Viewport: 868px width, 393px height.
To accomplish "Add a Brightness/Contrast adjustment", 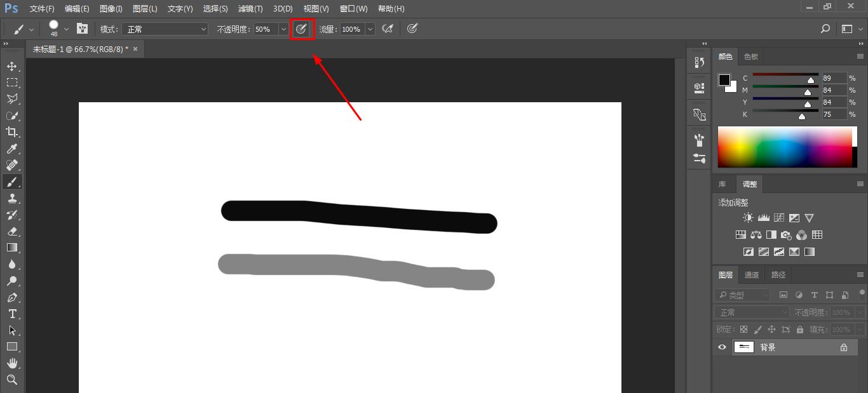I will [748, 218].
